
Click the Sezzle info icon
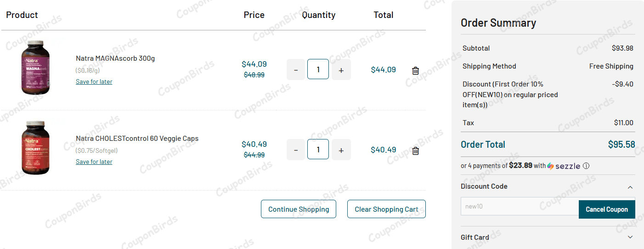coord(586,166)
